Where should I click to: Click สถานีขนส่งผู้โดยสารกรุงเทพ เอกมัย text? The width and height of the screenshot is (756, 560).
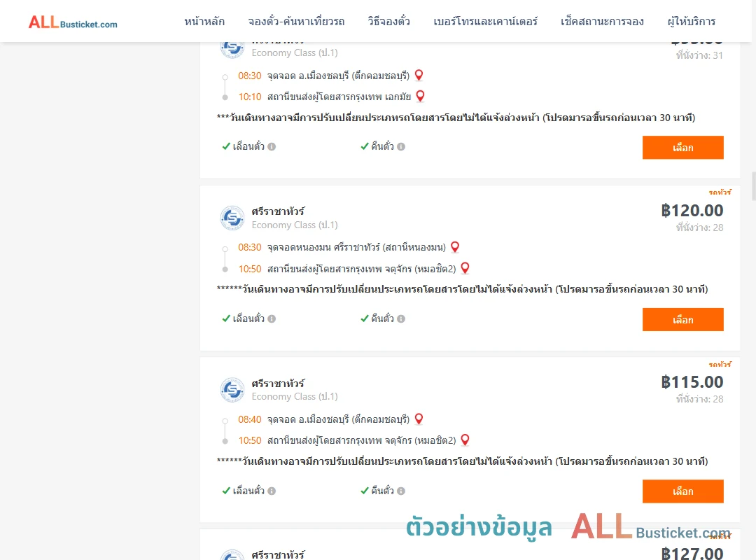[339, 97]
